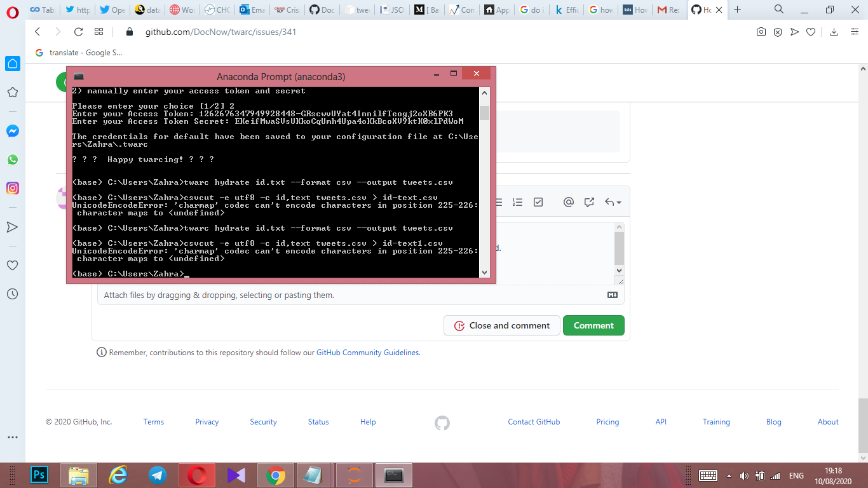Reference an issue or pull request

pyautogui.click(x=589, y=202)
